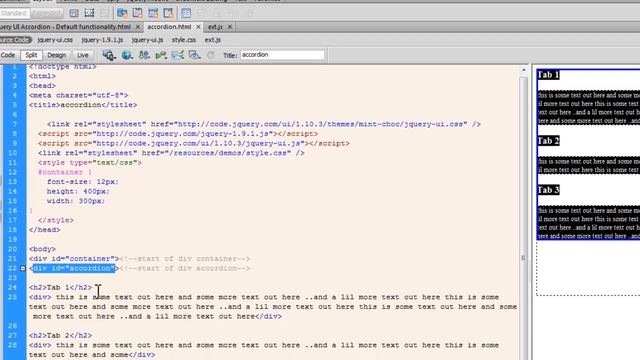640x360 pixels.
Task: Open Preview in Browser globe icon
Action: (127, 55)
